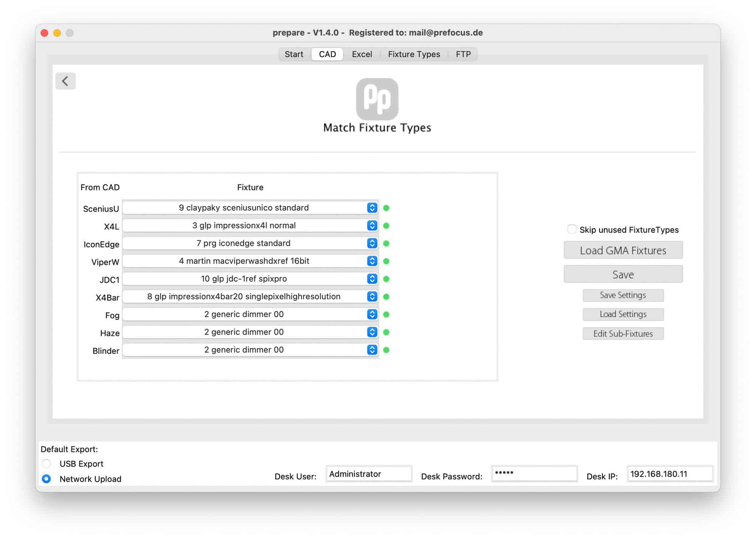Click the Pp app logo
This screenshot has width=756, height=539.
click(x=377, y=99)
